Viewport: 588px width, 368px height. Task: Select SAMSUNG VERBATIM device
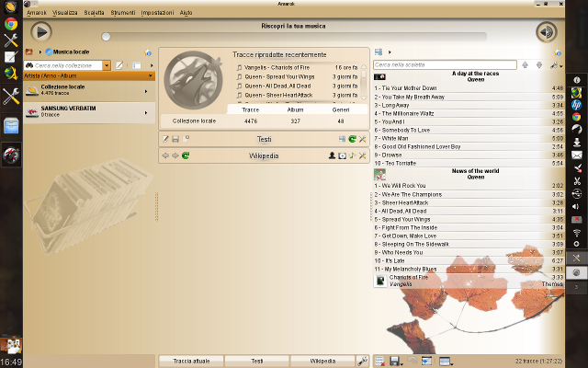89,112
